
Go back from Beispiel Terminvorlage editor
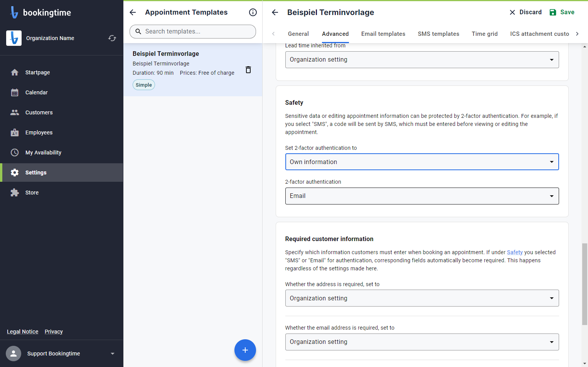(x=275, y=12)
